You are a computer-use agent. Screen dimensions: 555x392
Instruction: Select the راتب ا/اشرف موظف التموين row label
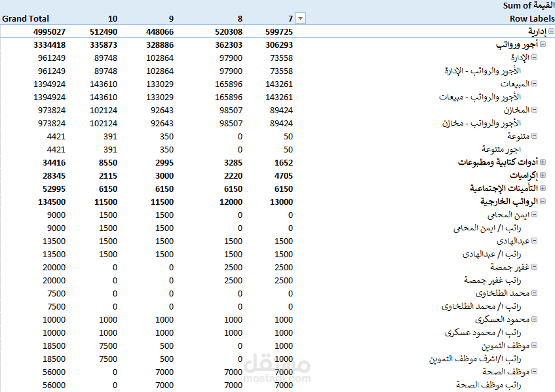(475, 359)
